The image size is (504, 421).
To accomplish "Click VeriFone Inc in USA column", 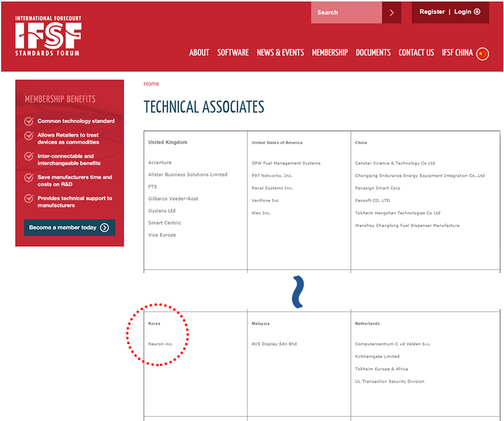I will tap(265, 201).
